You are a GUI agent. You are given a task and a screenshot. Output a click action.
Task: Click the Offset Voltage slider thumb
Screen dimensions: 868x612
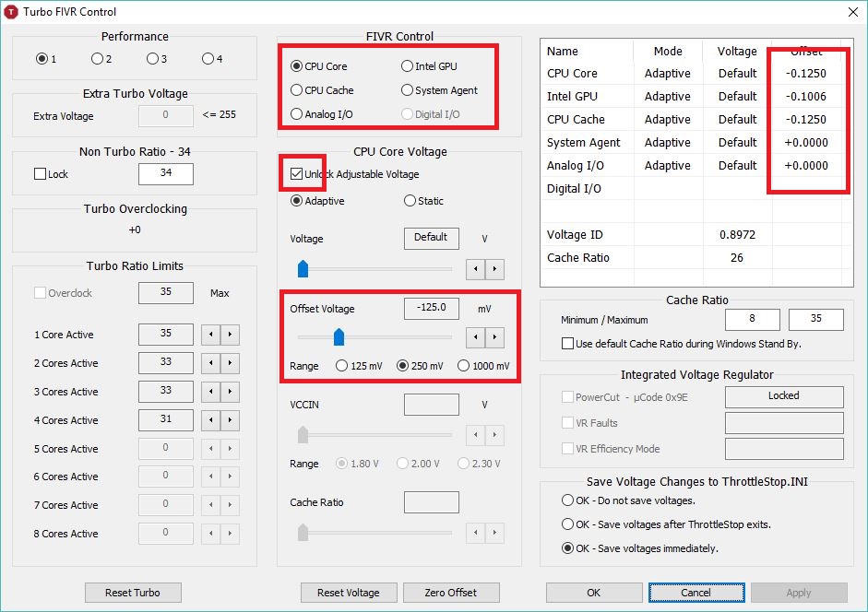point(339,336)
